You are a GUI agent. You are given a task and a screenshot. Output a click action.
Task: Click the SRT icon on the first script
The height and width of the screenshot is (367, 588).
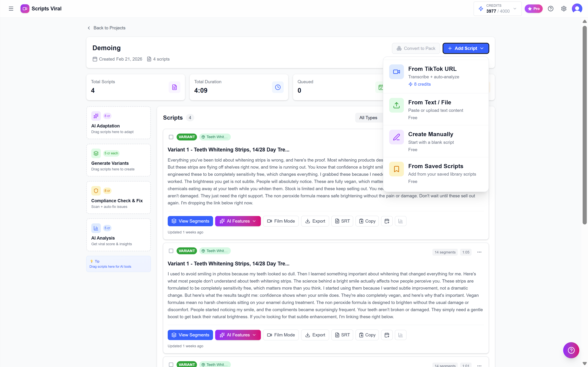(342, 221)
